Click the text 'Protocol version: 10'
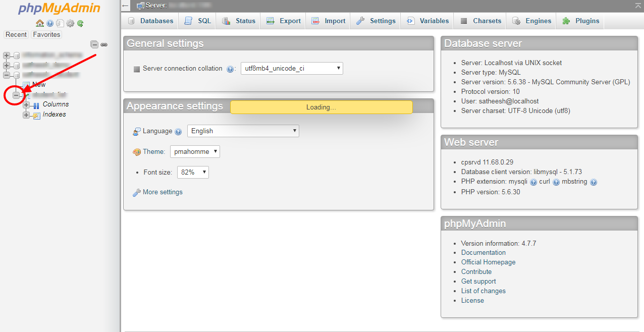Viewport: 644px width, 332px height. pos(490,92)
